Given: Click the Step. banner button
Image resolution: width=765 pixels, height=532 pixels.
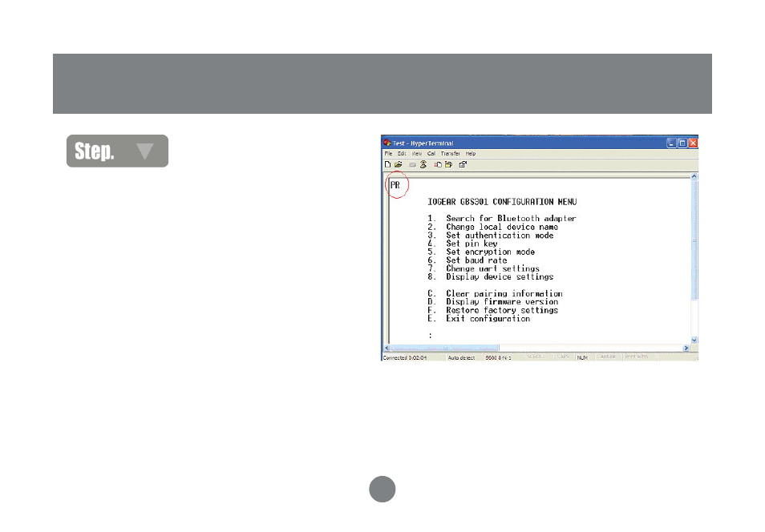Looking at the screenshot, I should point(117,151).
